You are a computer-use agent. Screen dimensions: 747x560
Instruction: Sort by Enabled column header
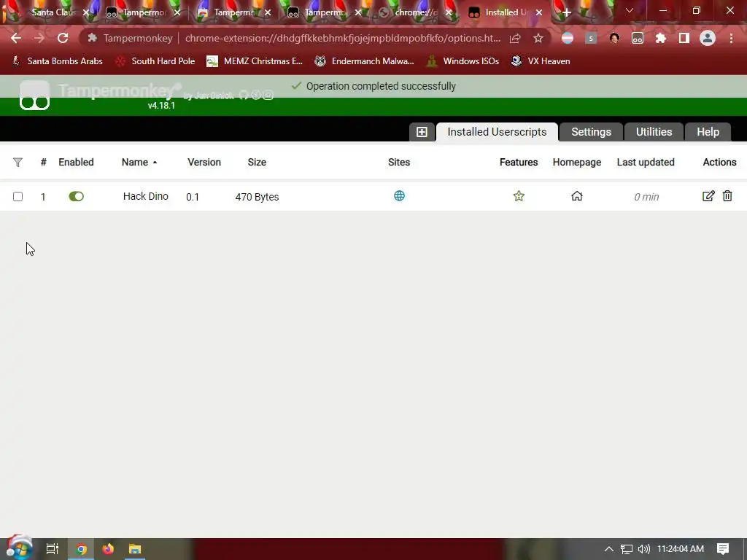[x=76, y=163]
